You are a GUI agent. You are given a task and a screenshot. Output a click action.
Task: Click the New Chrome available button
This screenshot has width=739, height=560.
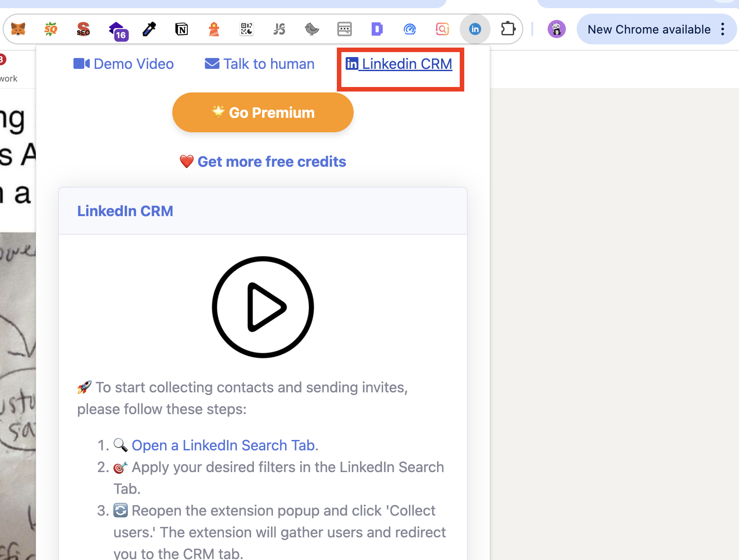click(649, 29)
